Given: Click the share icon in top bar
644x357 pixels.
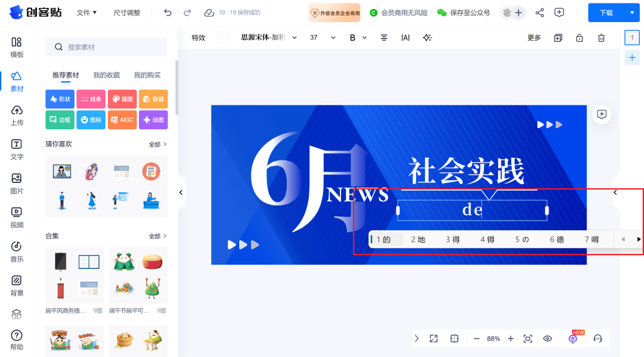Looking at the screenshot, I should tap(540, 13).
